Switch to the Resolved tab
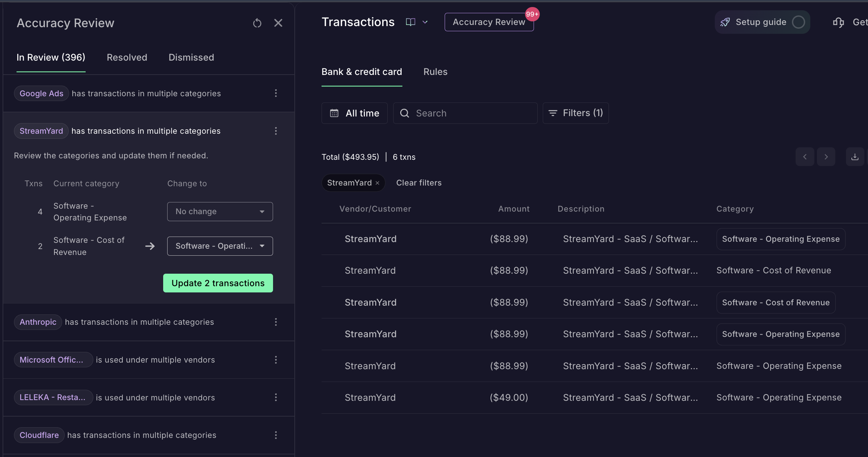Image resolution: width=868 pixels, height=457 pixels. pos(127,57)
